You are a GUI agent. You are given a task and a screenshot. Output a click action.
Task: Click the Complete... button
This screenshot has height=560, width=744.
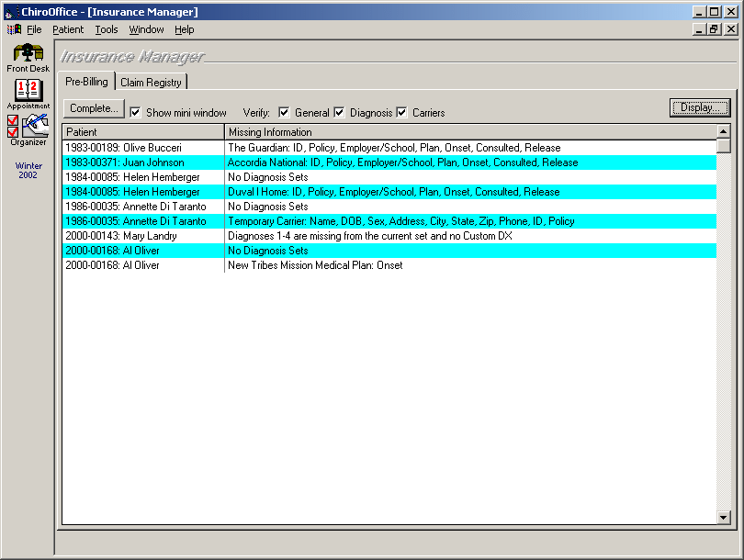pos(94,108)
